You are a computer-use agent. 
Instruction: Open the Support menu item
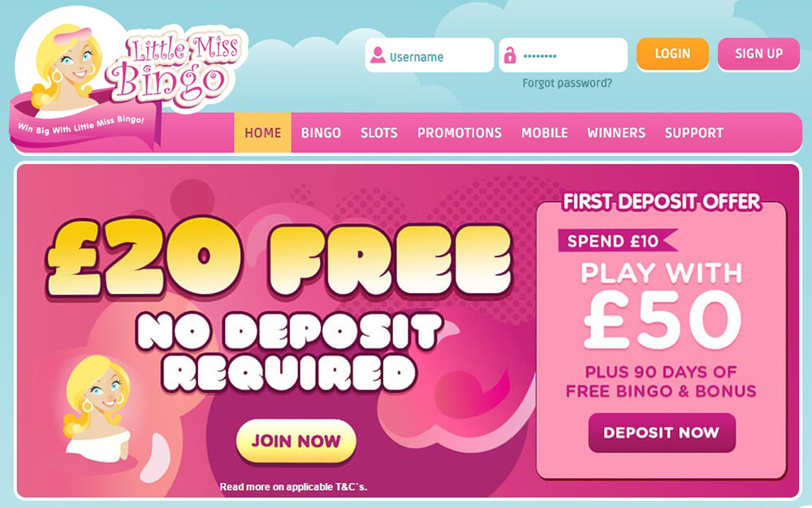click(x=694, y=133)
